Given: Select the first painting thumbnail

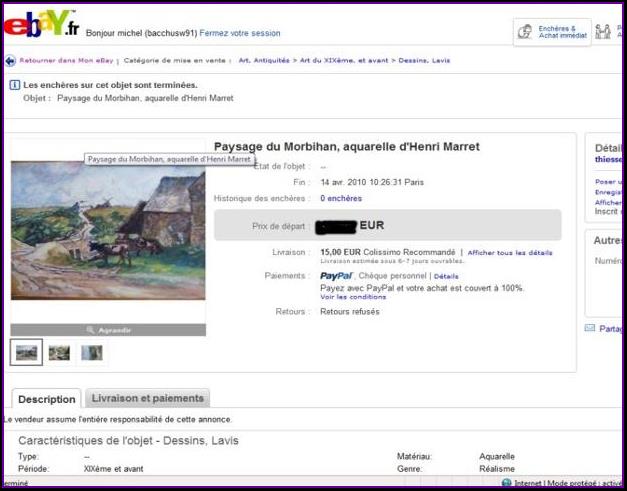Looking at the screenshot, I should 26,353.
